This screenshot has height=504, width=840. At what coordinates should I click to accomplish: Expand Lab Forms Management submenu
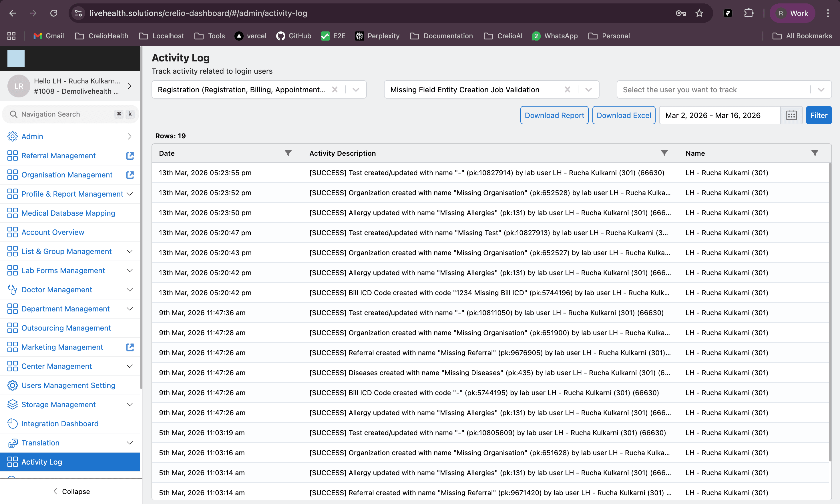coord(130,270)
